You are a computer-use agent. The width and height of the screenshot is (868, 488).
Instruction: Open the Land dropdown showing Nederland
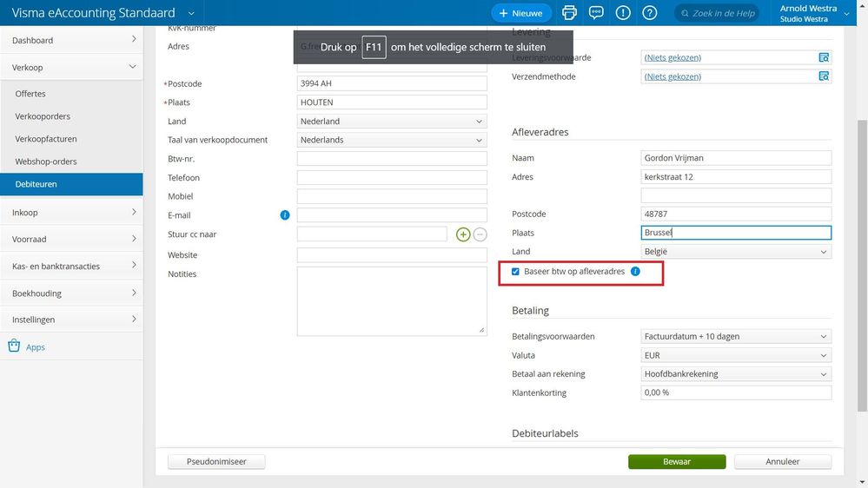click(x=392, y=122)
